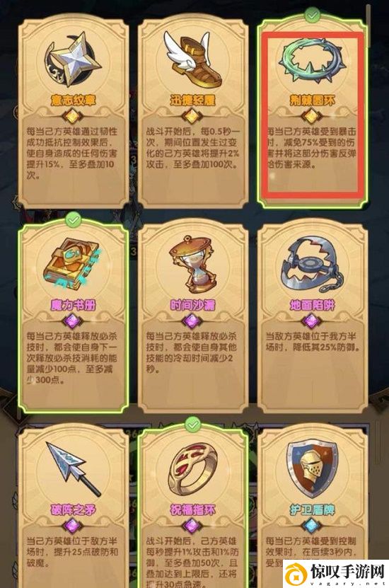Tap the purple rarity gem under 时间沙漏
Screen dimensions: 389x588
pos(192,321)
